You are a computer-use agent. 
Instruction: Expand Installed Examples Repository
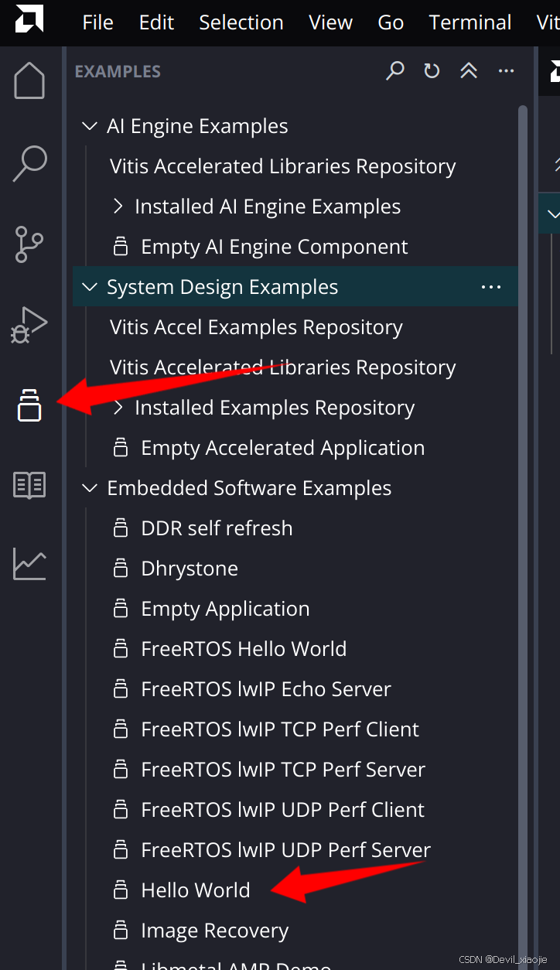pos(118,408)
